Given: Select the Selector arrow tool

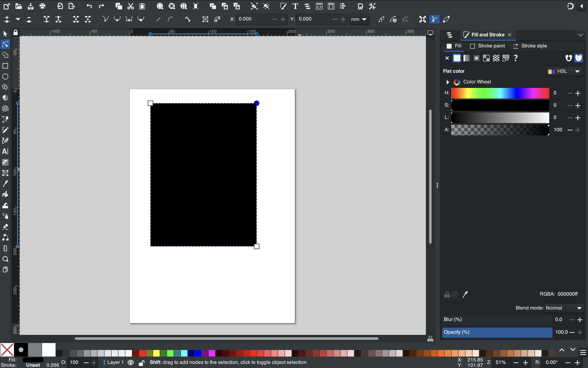Looking at the screenshot, I should 5,34.
